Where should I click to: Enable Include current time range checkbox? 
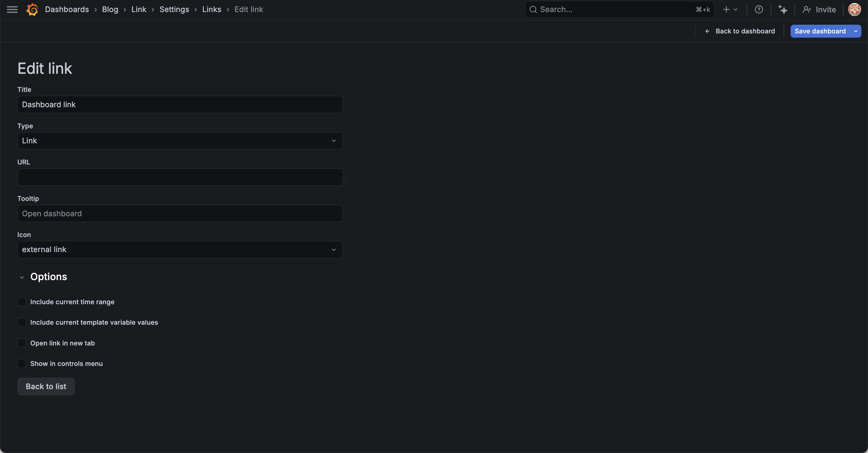[22, 302]
